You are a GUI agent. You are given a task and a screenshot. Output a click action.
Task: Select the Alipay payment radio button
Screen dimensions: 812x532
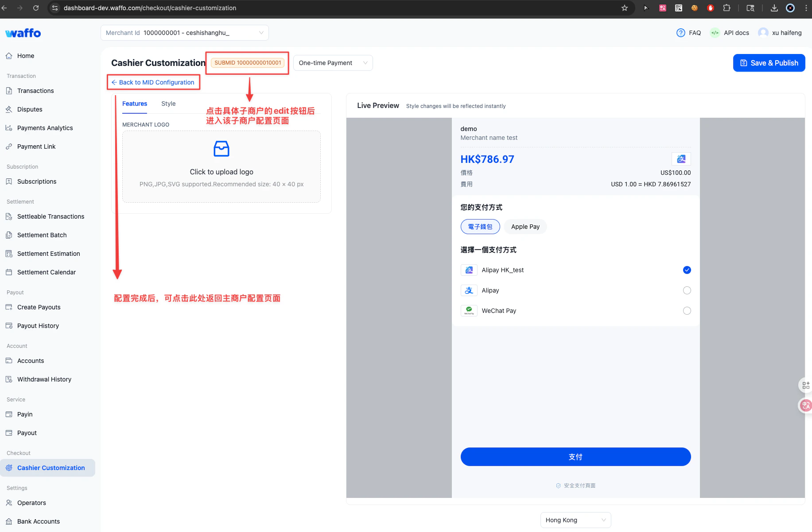click(687, 290)
